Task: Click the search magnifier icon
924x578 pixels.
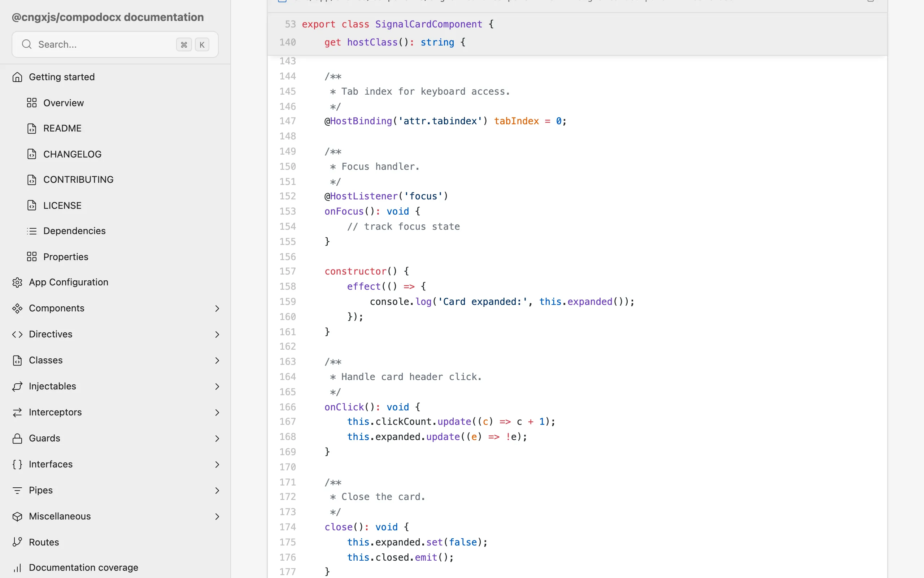Action: [x=26, y=44]
